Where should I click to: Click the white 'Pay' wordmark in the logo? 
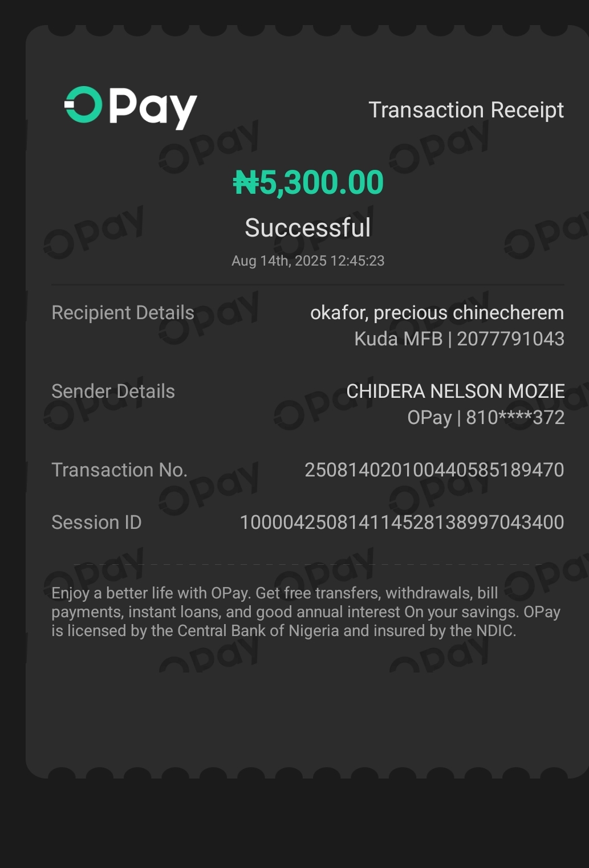point(153,108)
